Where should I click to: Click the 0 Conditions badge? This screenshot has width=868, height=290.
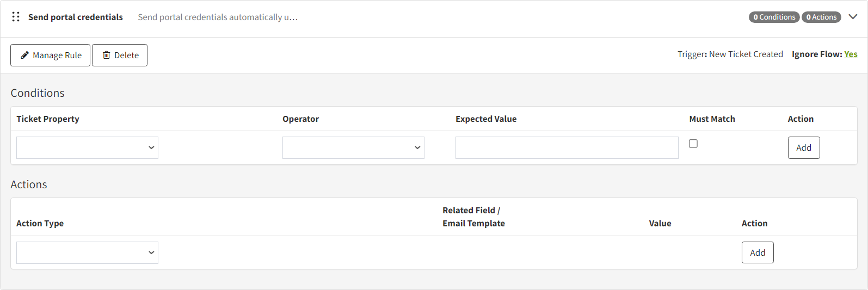[774, 17]
